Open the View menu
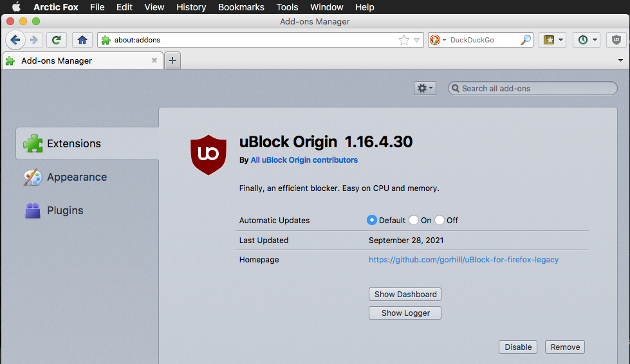The height and width of the screenshot is (364, 630). [x=154, y=7]
